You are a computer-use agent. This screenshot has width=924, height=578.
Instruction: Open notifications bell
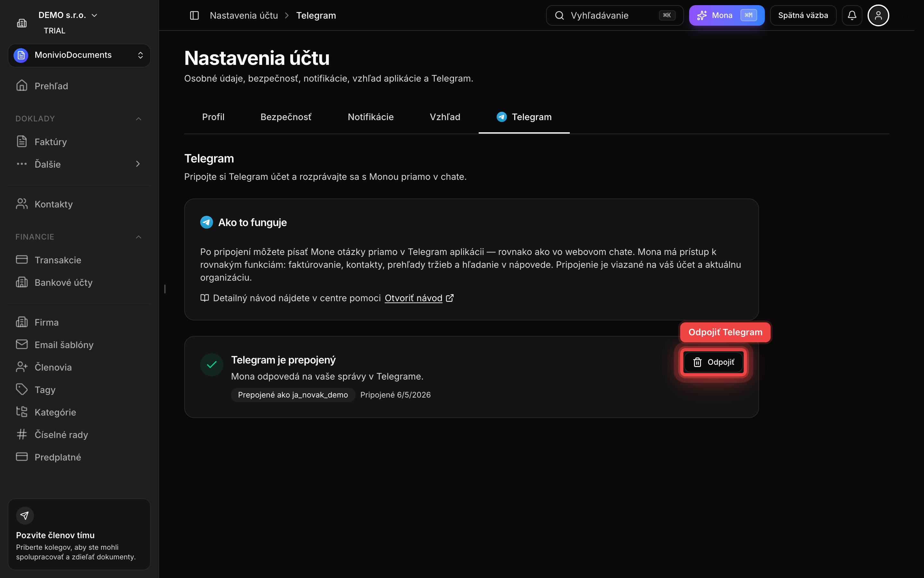[x=852, y=15]
